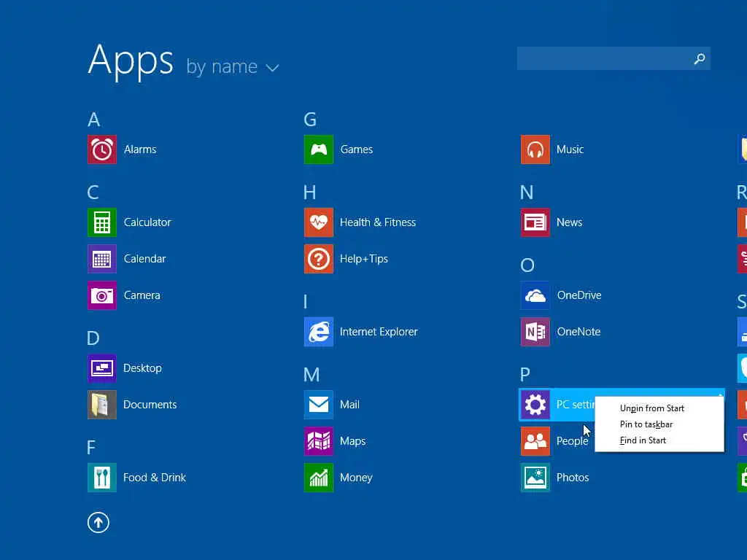This screenshot has width=747, height=560.
Task: Open the Mail app icon
Action: 319,404
